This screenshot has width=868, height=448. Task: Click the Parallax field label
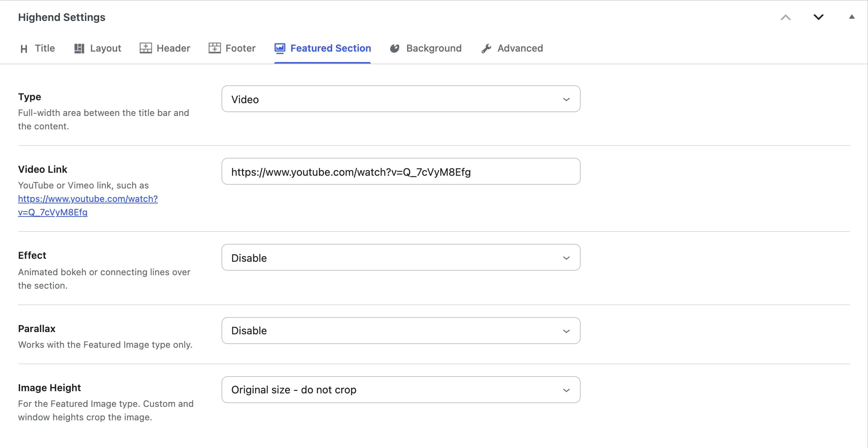[x=37, y=329]
